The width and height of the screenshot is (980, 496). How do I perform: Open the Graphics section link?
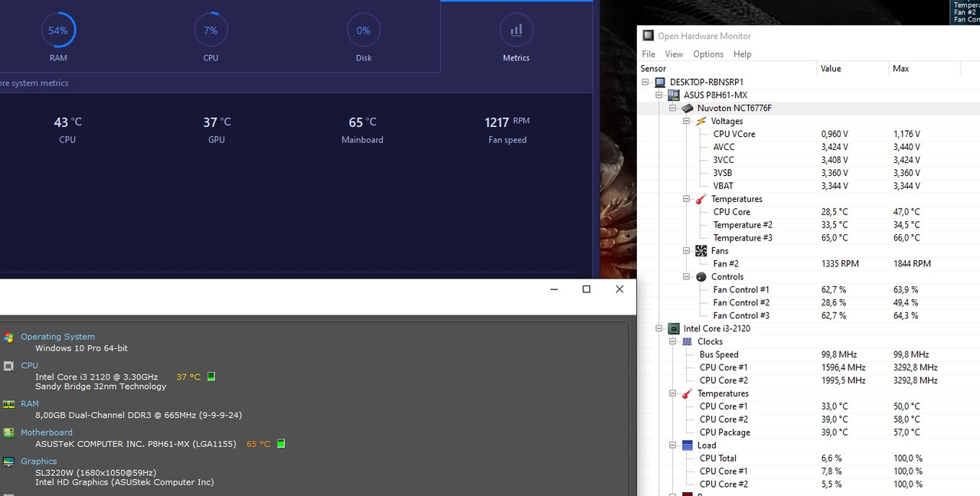point(39,462)
